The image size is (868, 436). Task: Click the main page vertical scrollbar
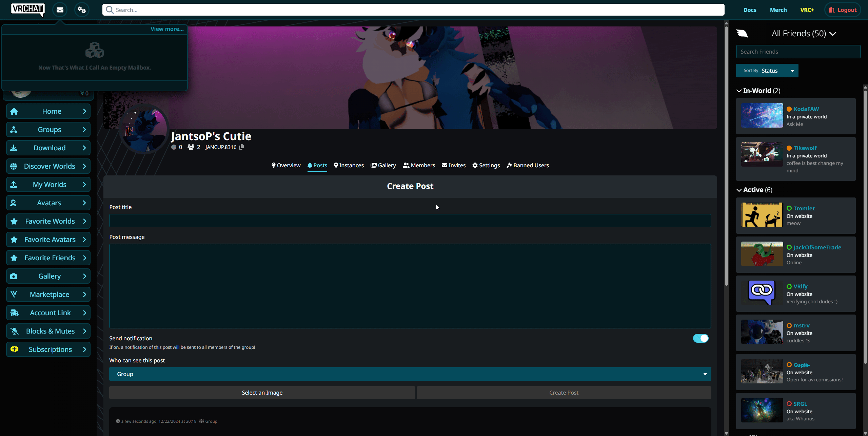tap(726, 156)
